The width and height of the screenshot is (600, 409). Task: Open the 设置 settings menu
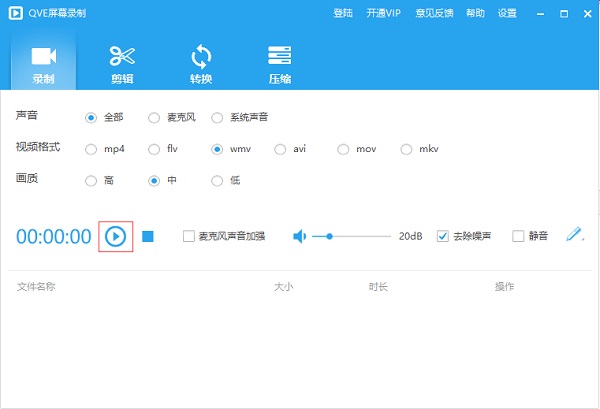(x=507, y=13)
